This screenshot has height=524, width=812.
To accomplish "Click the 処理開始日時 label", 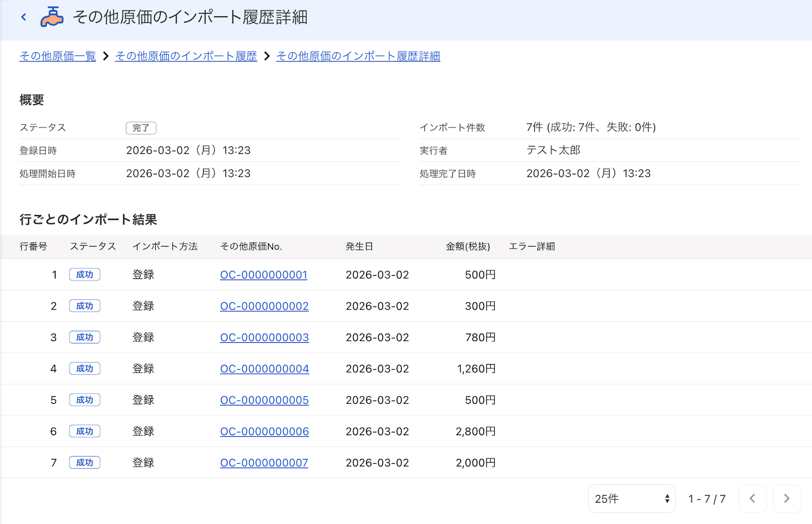I will click(47, 174).
